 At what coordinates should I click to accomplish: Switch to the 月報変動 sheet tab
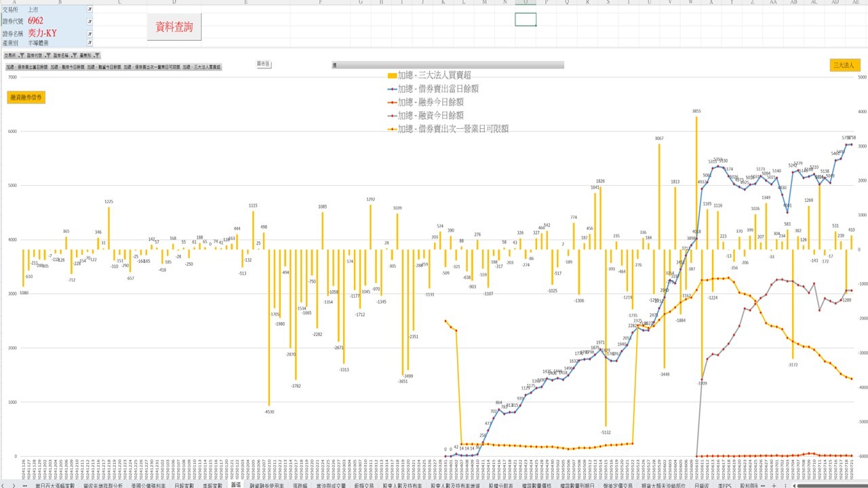point(184,485)
